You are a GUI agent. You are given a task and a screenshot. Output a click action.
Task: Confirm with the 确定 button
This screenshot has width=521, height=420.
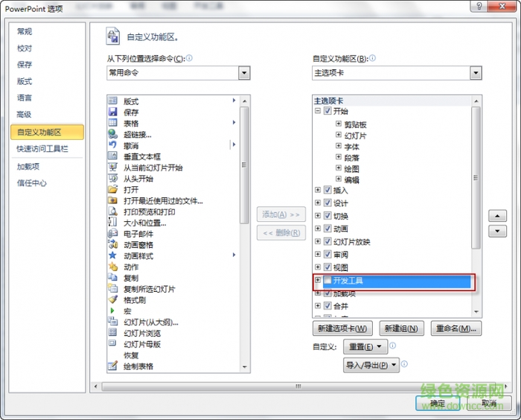tap(438, 404)
